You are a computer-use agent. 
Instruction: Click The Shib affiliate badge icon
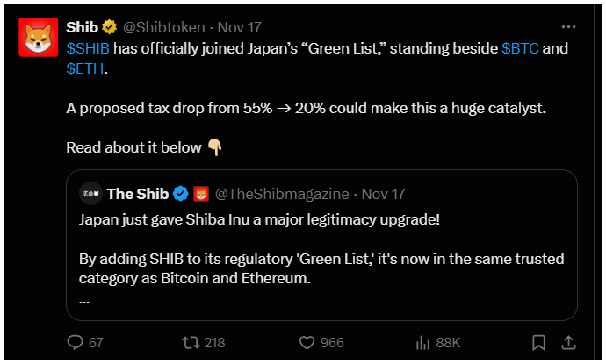200,193
